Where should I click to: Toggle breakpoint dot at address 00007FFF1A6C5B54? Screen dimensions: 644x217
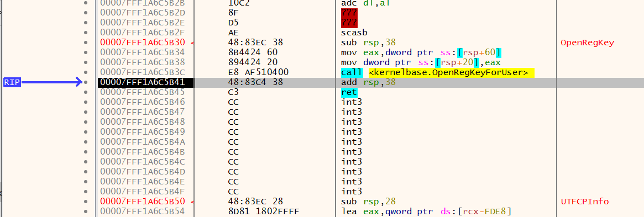pyautogui.click(x=86, y=211)
